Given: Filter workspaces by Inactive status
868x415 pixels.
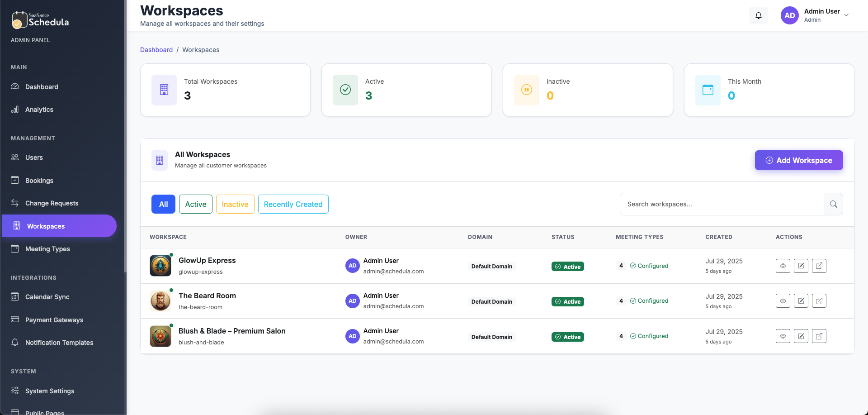Looking at the screenshot, I should pyautogui.click(x=235, y=204).
